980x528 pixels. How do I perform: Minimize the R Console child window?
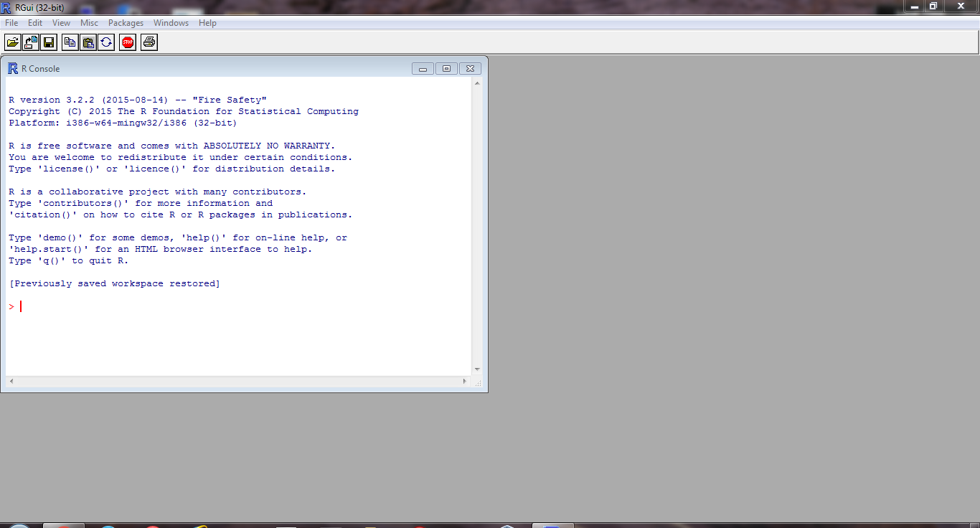pos(423,68)
